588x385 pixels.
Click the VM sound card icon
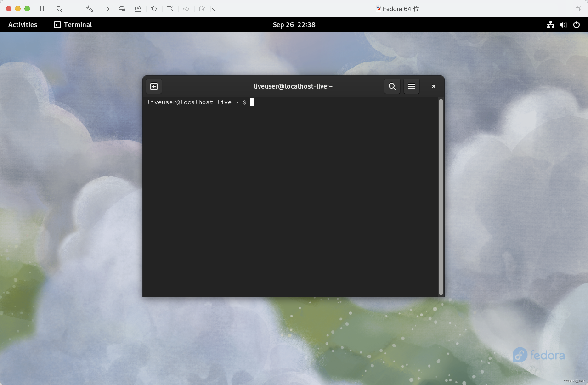pyautogui.click(x=153, y=9)
